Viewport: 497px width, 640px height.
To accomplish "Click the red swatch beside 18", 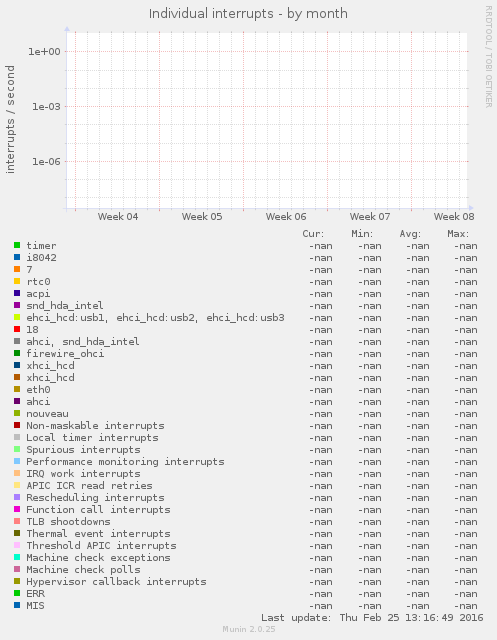I will tap(17, 329).
